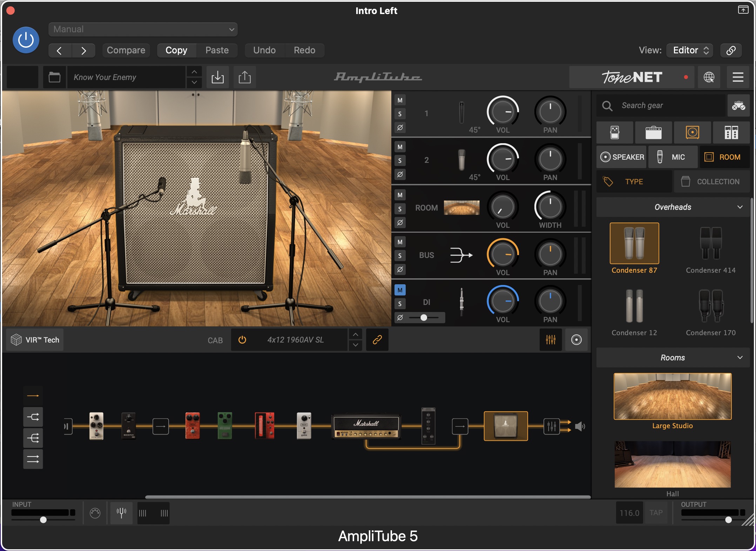The width and height of the screenshot is (756, 551).
Task: Click the Undo button
Action: point(264,51)
